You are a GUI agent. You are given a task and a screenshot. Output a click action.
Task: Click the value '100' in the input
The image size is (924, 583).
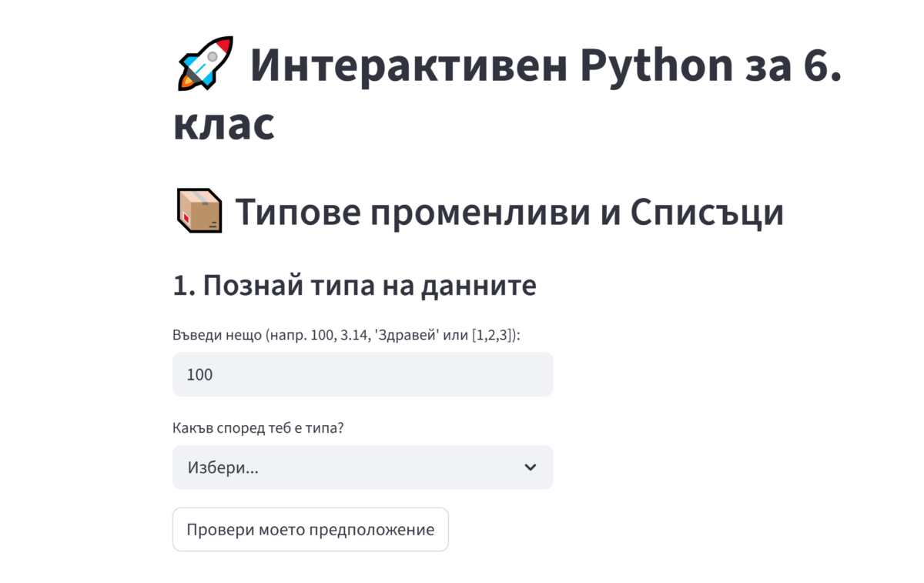[200, 375]
